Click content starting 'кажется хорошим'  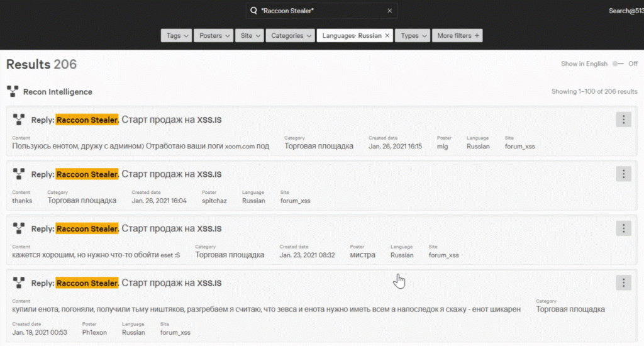point(96,255)
